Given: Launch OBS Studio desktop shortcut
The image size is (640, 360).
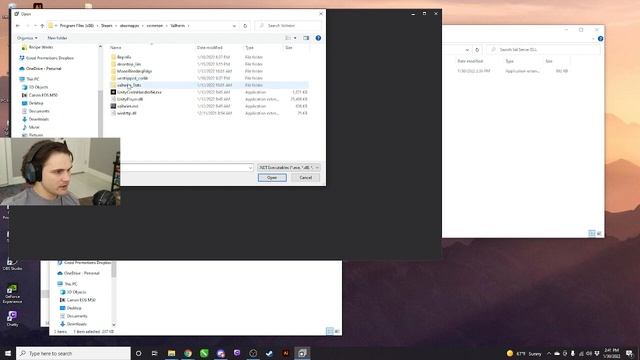Looking at the screenshot, I should 12,264.
